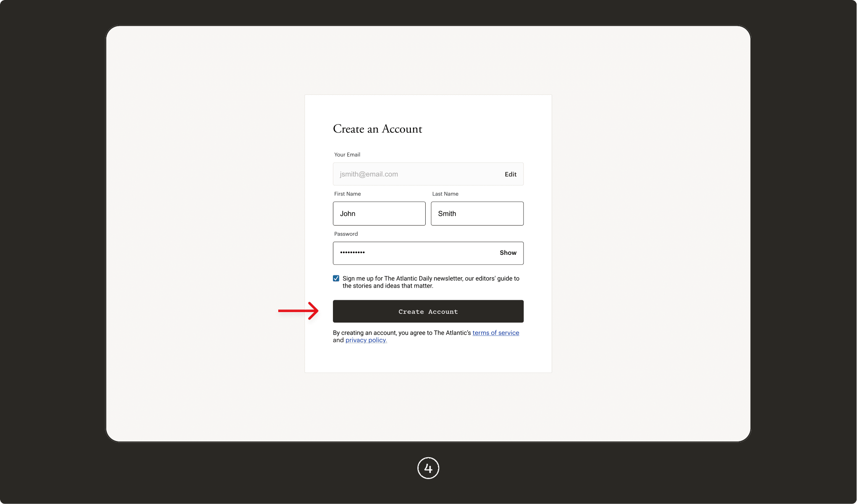Click the By creating an account agreement text

pos(402,333)
